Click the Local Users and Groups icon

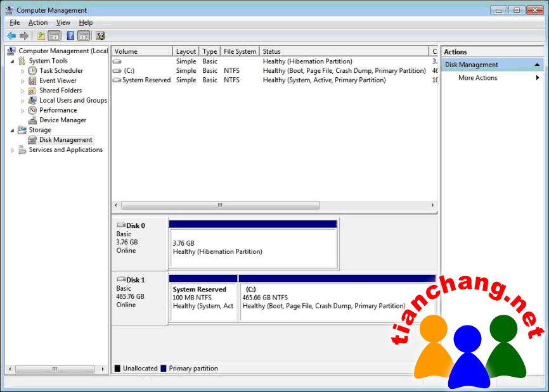coord(32,100)
